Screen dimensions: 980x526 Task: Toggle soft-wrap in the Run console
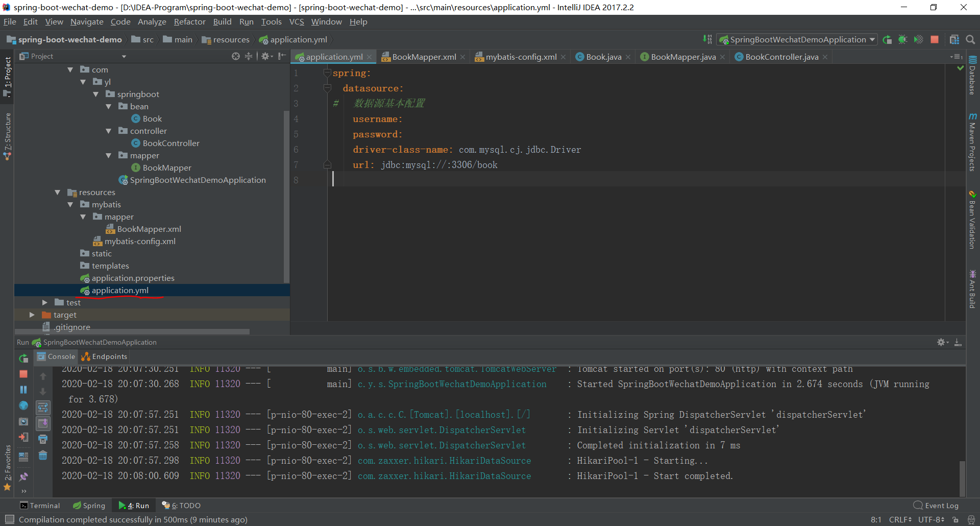(43, 407)
